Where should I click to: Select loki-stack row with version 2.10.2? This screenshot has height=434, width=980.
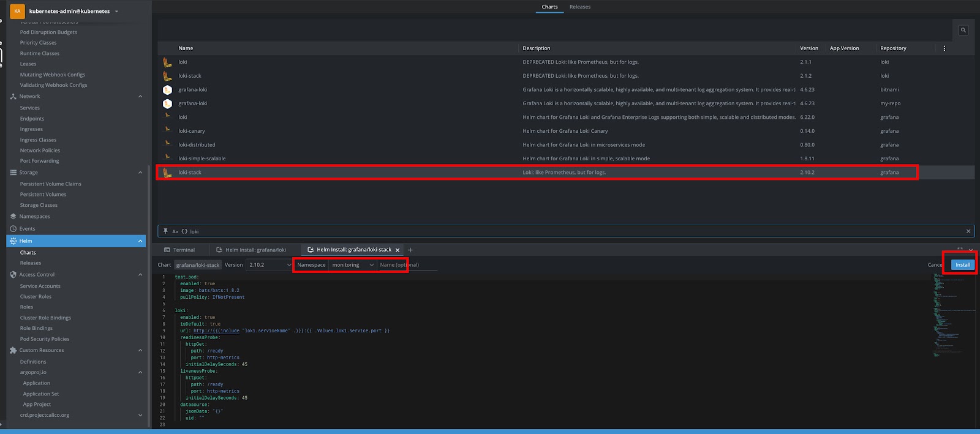point(566,173)
